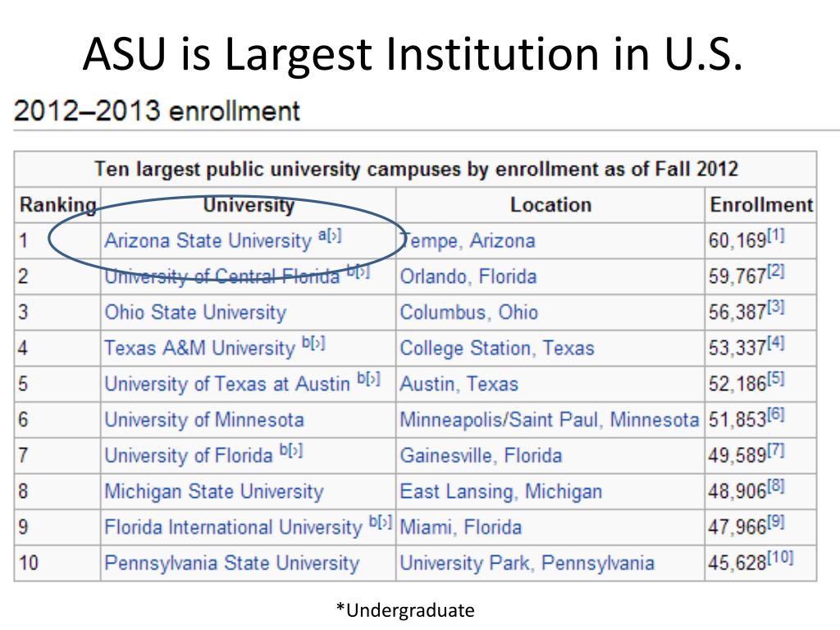Image resolution: width=840 pixels, height=630 pixels.
Task: Follow Florida International University link
Action: click(x=234, y=527)
